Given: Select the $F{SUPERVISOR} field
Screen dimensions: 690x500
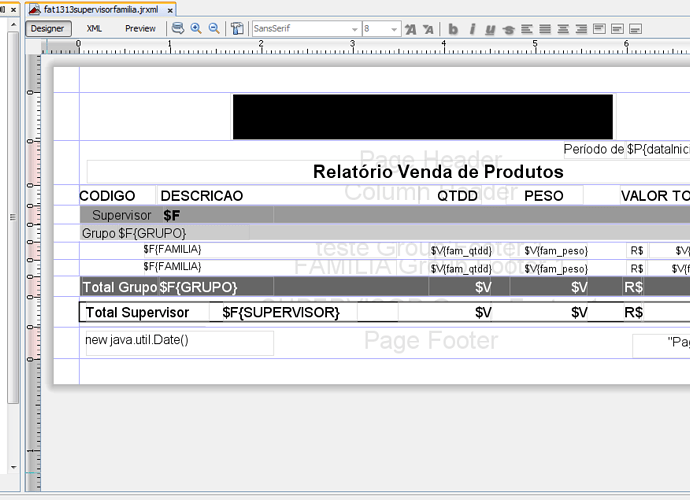Looking at the screenshot, I should tap(281, 312).
